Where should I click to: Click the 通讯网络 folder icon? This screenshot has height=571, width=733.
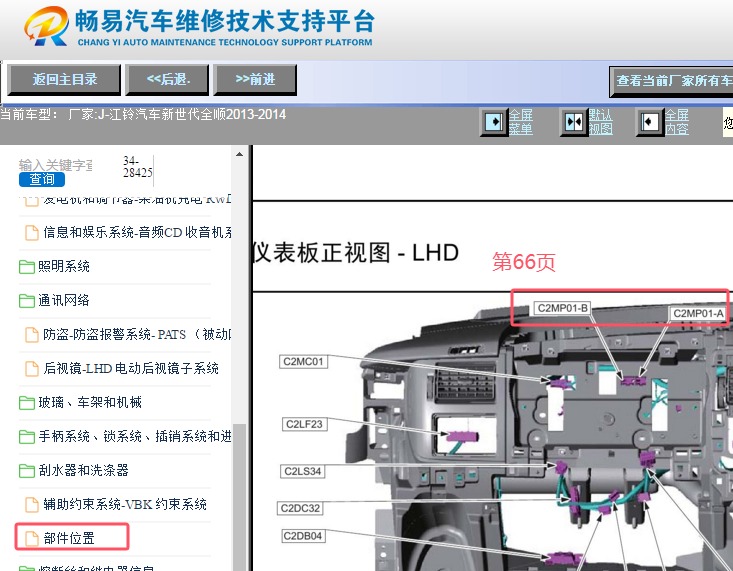point(27,301)
